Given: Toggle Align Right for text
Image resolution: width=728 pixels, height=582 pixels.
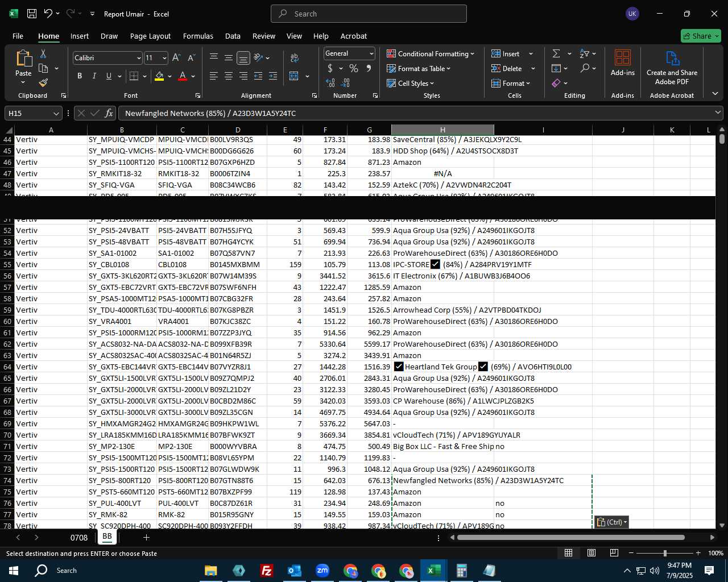Looking at the screenshot, I should pyautogui.click(x=243, y=76).
